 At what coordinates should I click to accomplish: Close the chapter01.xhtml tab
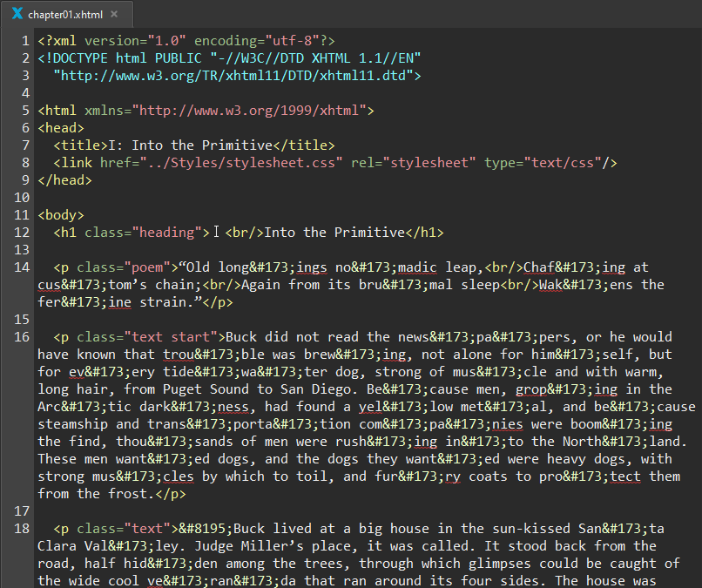[x=114, y=14]
